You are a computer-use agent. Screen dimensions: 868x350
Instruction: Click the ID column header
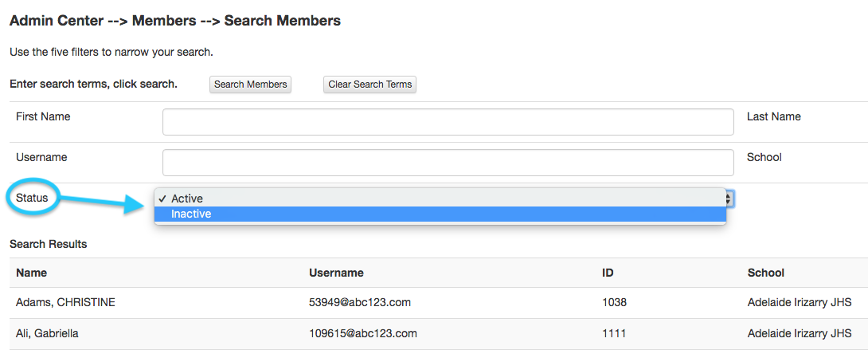pyautogui.click(x=608, y=273)
